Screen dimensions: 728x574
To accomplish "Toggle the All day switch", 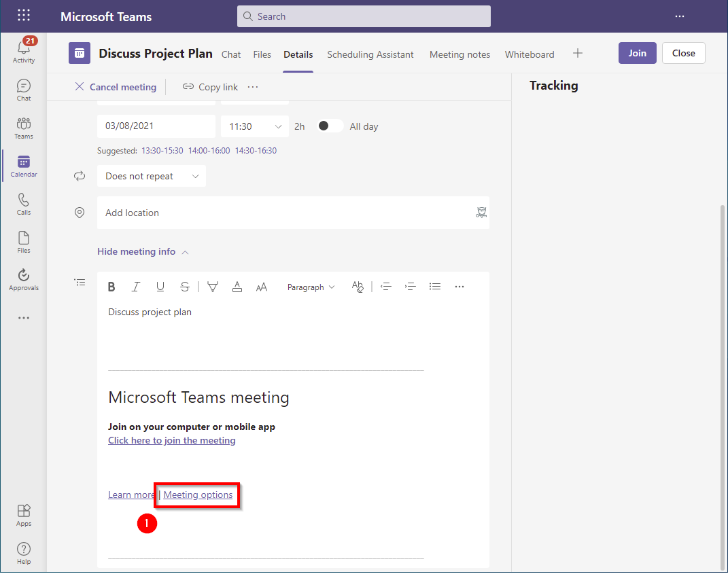I will [330, 126].
